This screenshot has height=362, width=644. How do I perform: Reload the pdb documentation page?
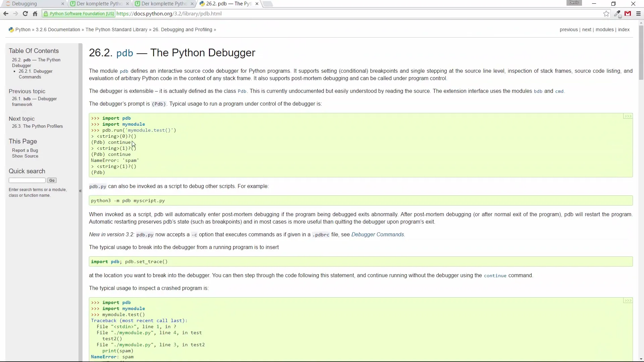tap(25, 14)
